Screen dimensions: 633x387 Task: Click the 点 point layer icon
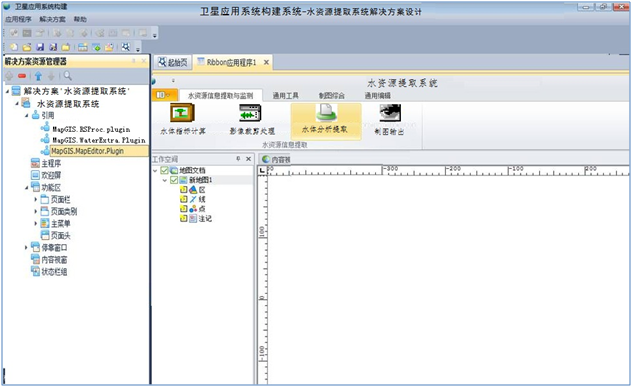193,209
